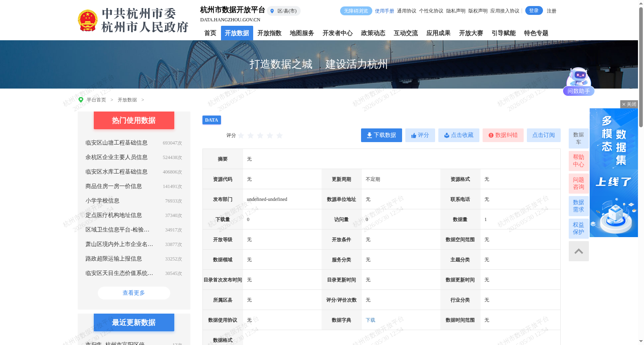Viewport: 644px width, 345px height.
Task: Click the 评分 thumbs-up button
Action: pos(420,135)
